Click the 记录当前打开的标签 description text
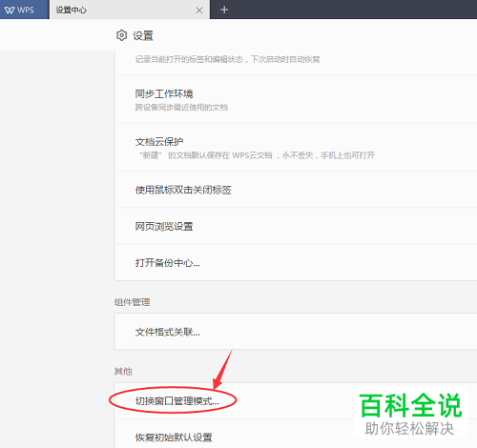This screenshot has height=448, width=477. point(227,59)
